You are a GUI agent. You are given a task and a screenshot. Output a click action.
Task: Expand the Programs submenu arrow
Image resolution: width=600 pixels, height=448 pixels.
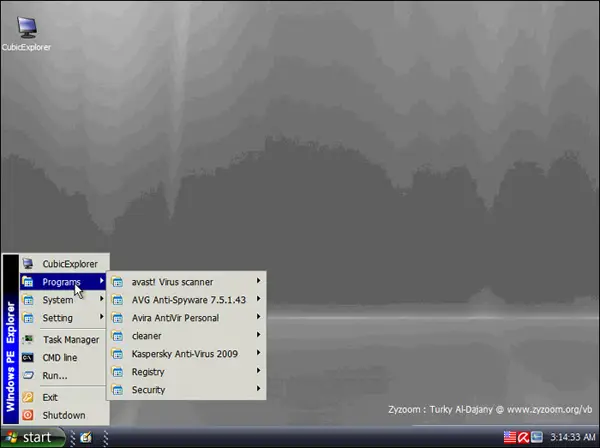pyautogui.click(x=101, y=281)
